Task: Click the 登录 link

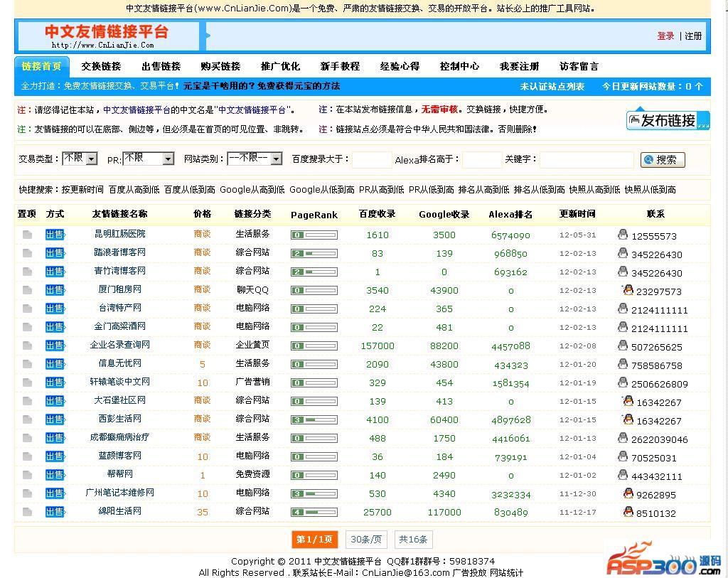Action: click(x=665, y=36)
